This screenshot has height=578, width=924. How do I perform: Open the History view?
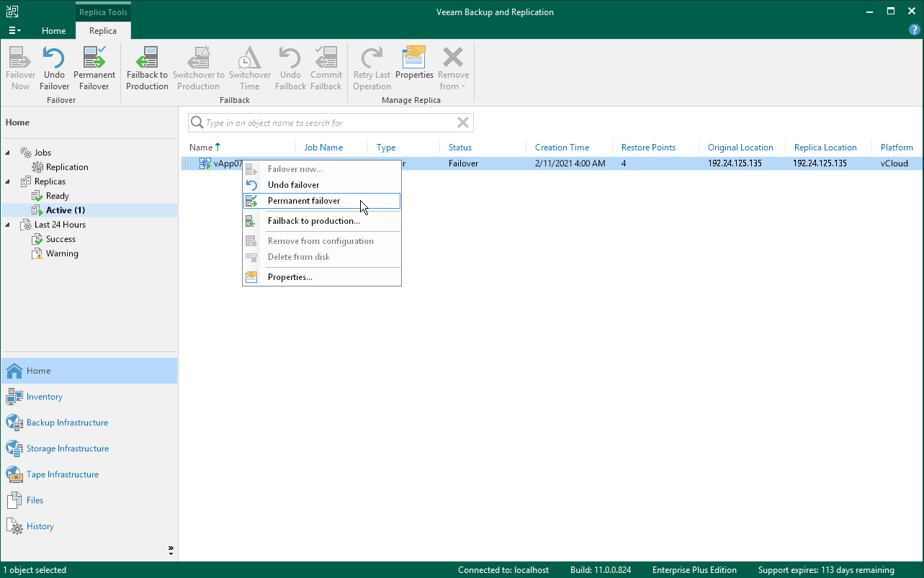(89, 526)
